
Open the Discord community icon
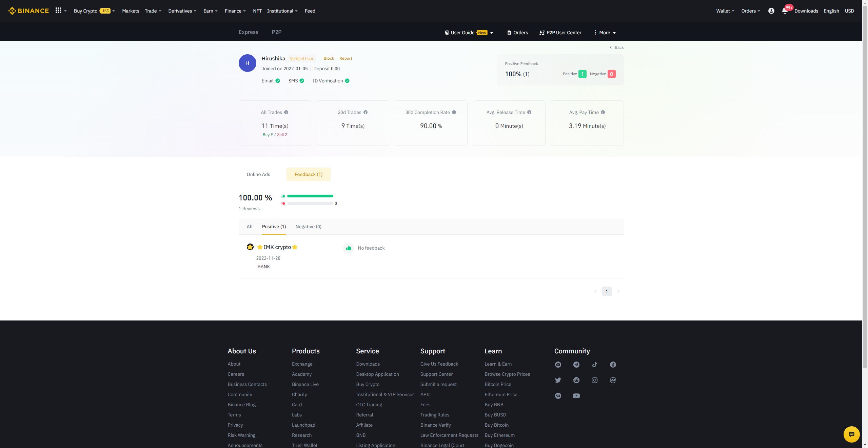pyautogui.click(x=558, y=365)
